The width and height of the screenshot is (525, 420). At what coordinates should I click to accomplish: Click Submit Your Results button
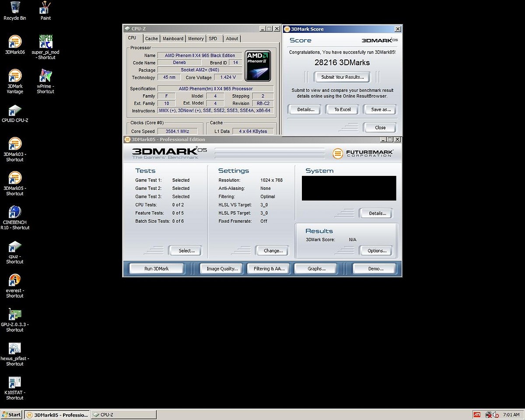(x=342, y=77)
